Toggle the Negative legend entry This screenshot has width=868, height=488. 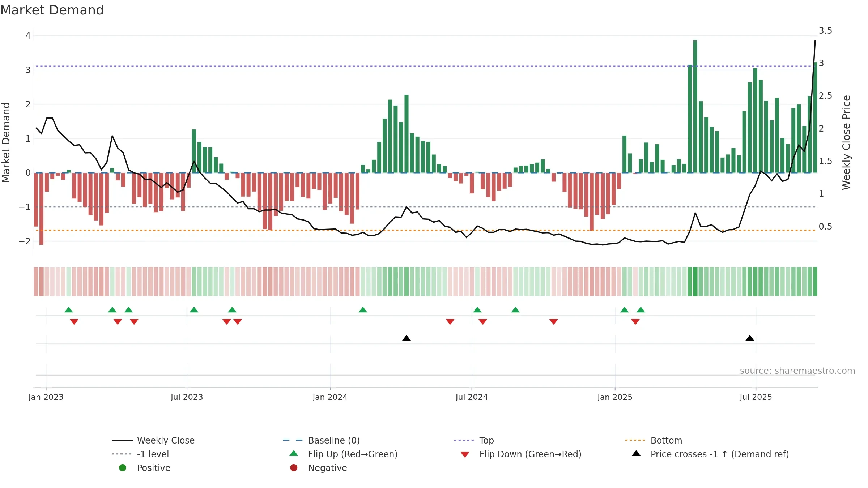[x=318, y=468]
